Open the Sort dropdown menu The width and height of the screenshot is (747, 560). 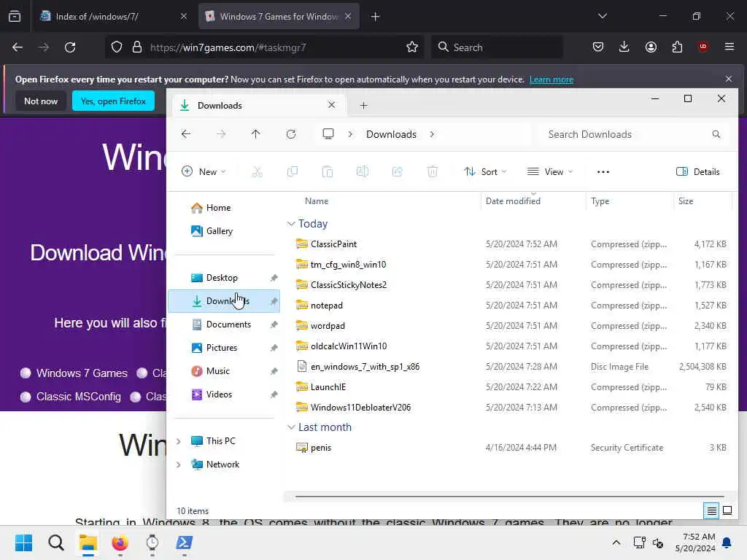tap(485, 172)
